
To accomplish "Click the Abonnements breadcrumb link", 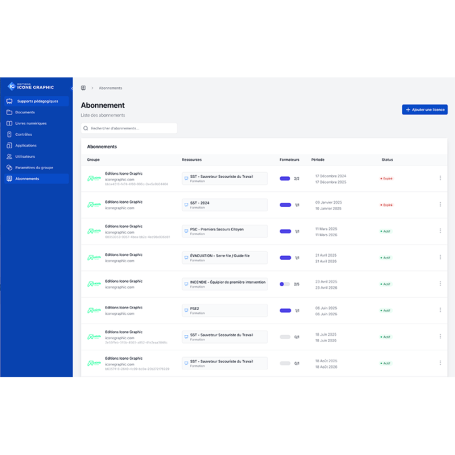I will coord(110,88).
